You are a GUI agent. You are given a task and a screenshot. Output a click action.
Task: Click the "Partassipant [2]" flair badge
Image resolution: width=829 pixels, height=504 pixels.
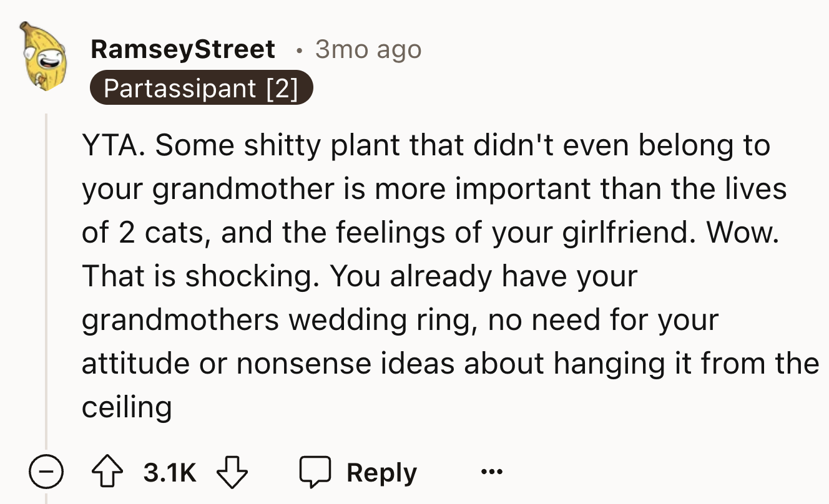pos(200,89)
